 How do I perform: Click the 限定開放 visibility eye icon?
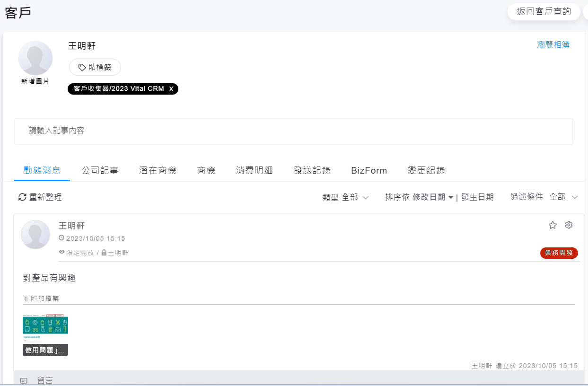point(61,253)
